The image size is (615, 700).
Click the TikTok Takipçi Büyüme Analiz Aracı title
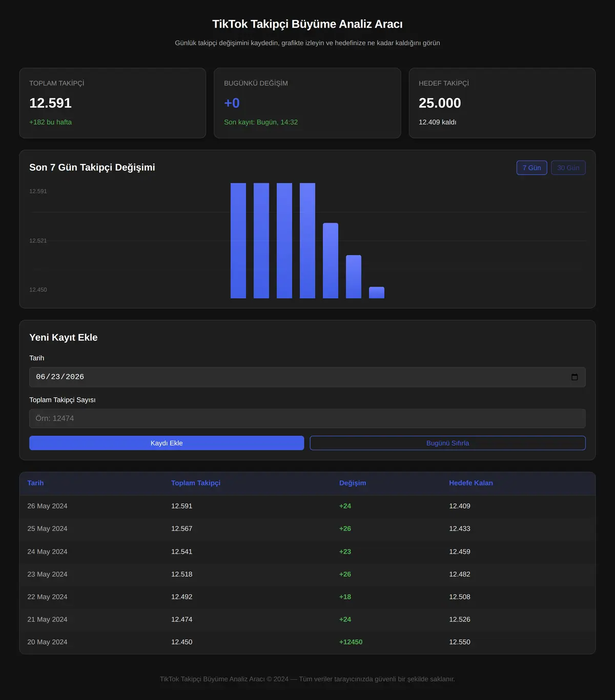pos(307,24)
